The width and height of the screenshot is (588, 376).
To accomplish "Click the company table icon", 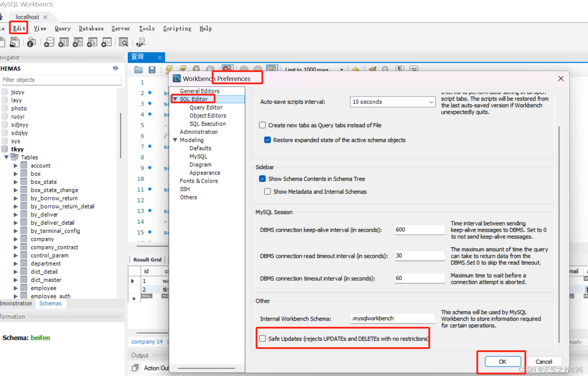I will pos(24,239).
